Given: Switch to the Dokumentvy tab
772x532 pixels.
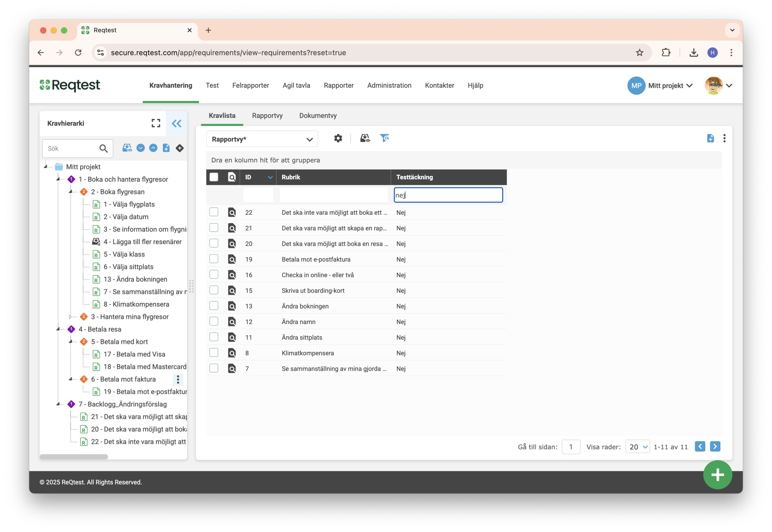Looking at the screenshot, I should pos(318,116).
